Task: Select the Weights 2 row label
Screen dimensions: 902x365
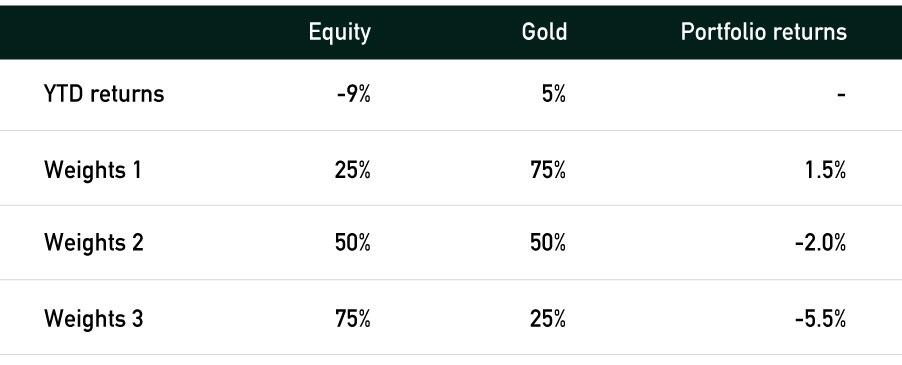Action: [93, 242]
